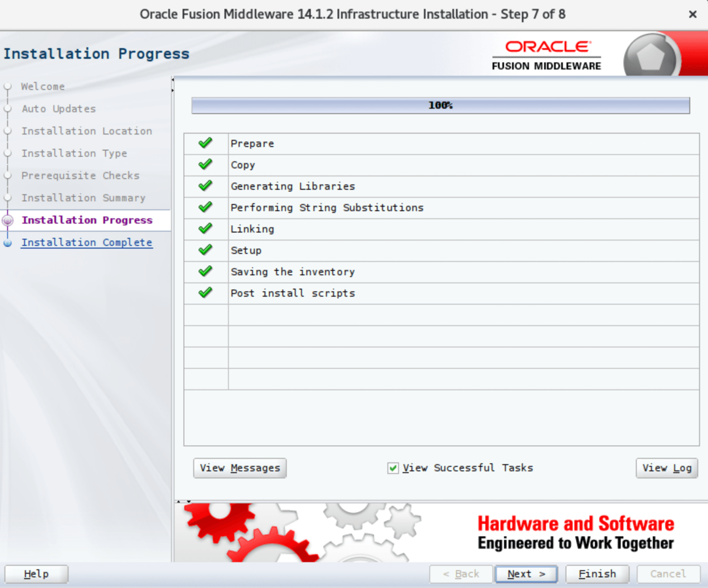Select the Post install scripts text
The width and height of the screenshot is (708, 588).
[x=292, y=293]
